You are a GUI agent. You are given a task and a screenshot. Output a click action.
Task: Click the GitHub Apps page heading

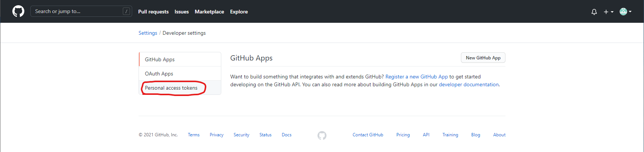click(x=251, y=58)
